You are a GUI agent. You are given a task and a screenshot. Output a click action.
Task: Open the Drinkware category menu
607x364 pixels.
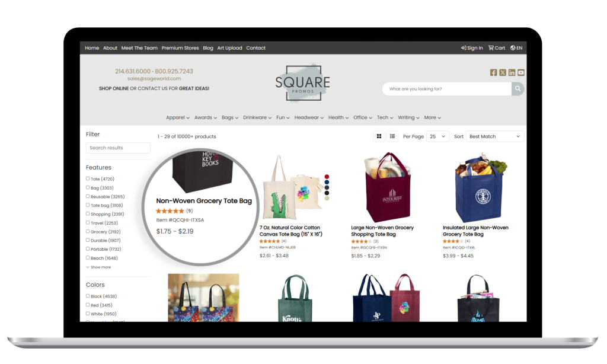(257, 117)
